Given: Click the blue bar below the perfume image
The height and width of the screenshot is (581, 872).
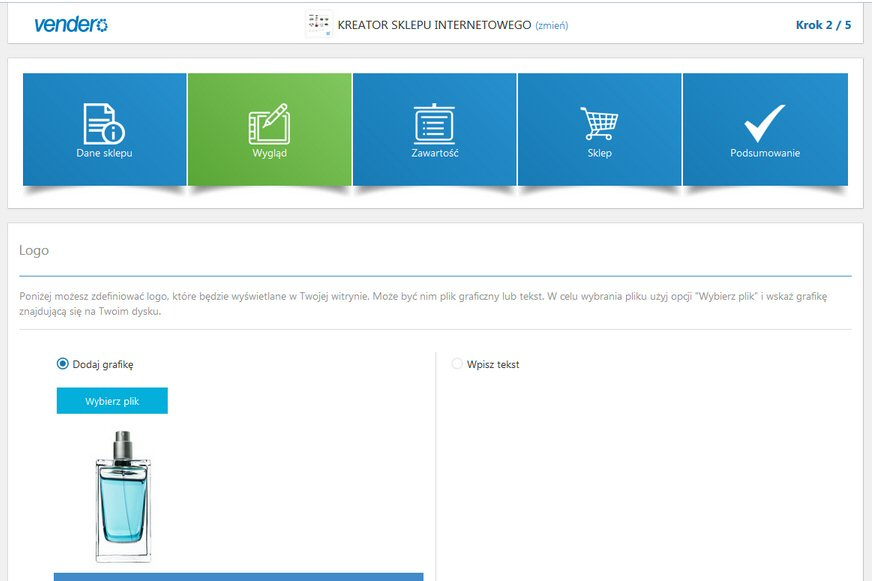Looking at the screenshot, I should (x=238, y=576).
